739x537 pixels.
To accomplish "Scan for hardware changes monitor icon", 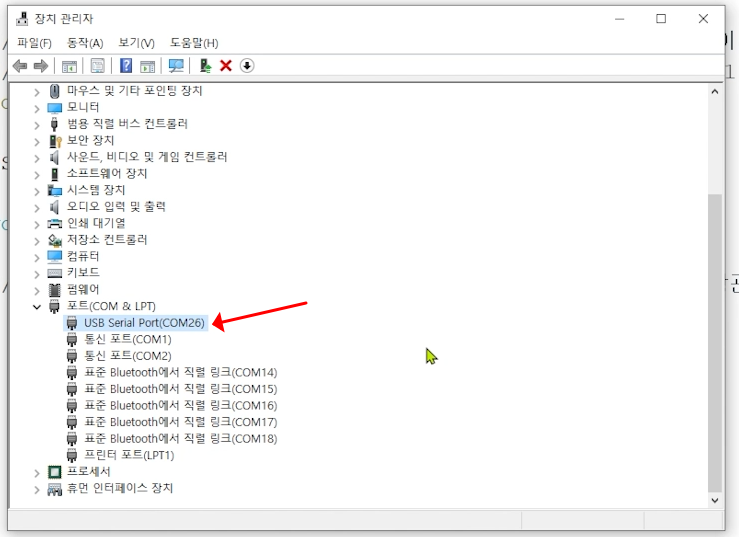I will (x=176, y=66).
